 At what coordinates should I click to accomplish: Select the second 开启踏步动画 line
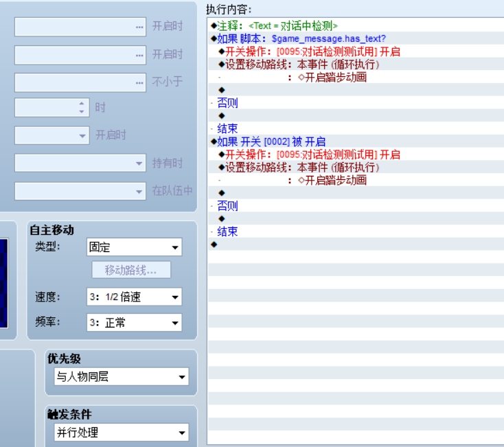tap(356, 180)
